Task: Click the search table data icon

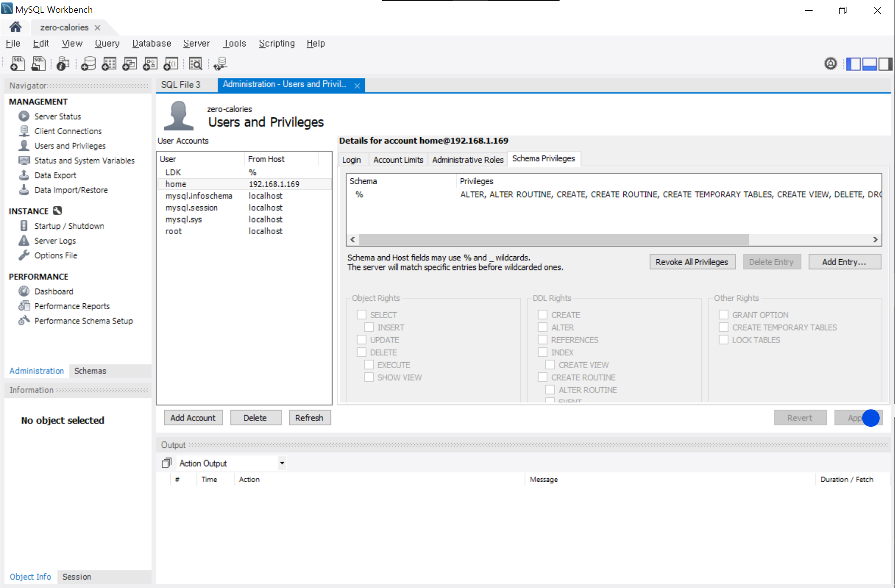Action: tap(195, 64)
